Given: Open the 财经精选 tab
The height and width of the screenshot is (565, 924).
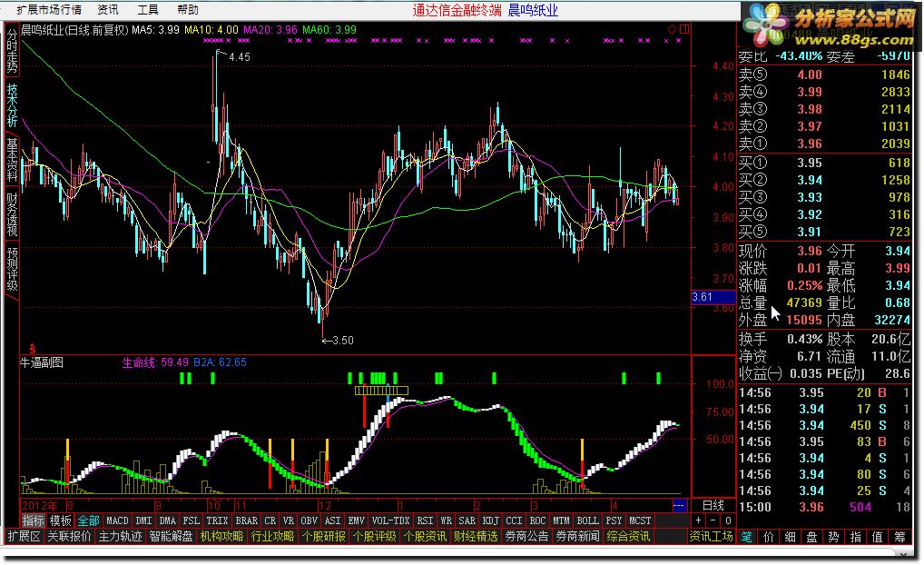Looking at the screenshot, I should click(x=476, y=536).
